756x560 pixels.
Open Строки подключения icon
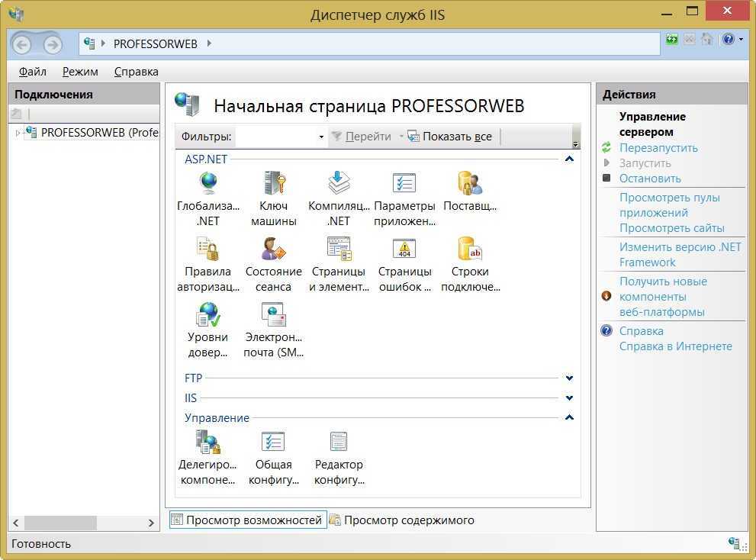coord(470,249)
